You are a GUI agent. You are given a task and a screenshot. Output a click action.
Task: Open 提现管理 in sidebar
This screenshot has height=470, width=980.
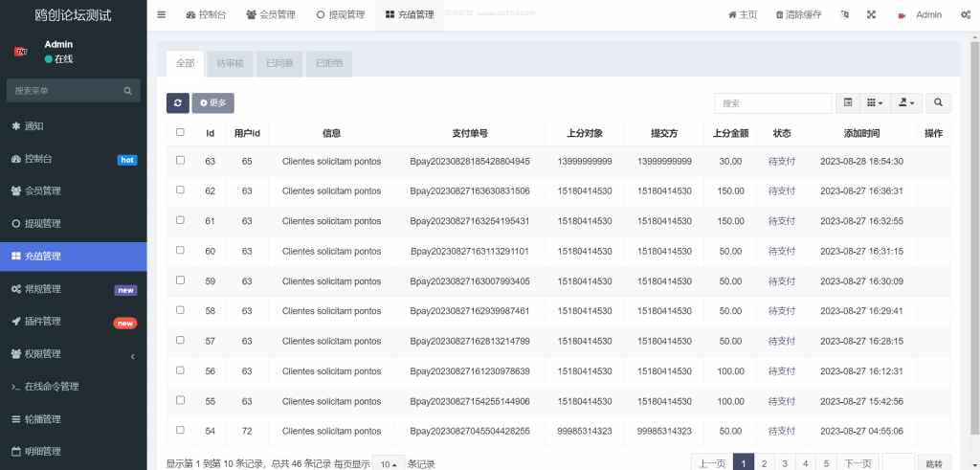point(74,224)
